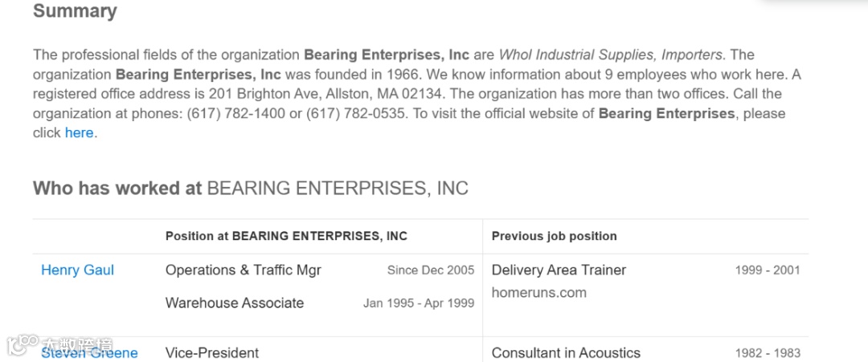
Task: Select the 'Previous job position' column header
Action: coord(554,236)
